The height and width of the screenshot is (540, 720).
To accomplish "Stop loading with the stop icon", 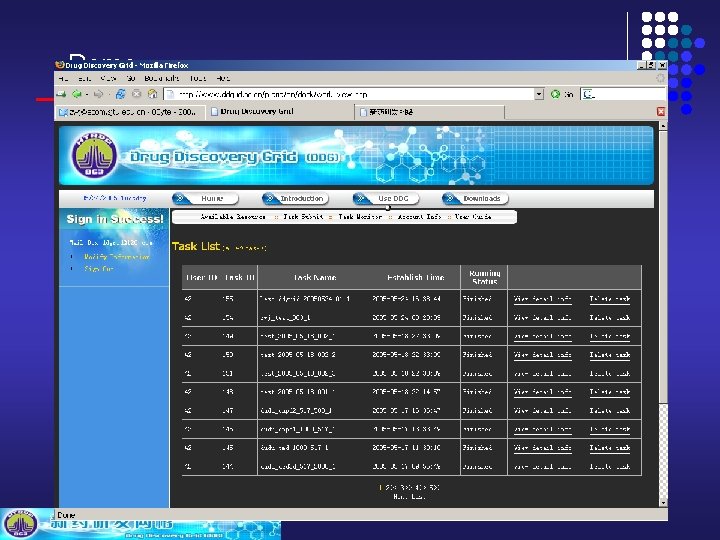I will tap(136, 94).
